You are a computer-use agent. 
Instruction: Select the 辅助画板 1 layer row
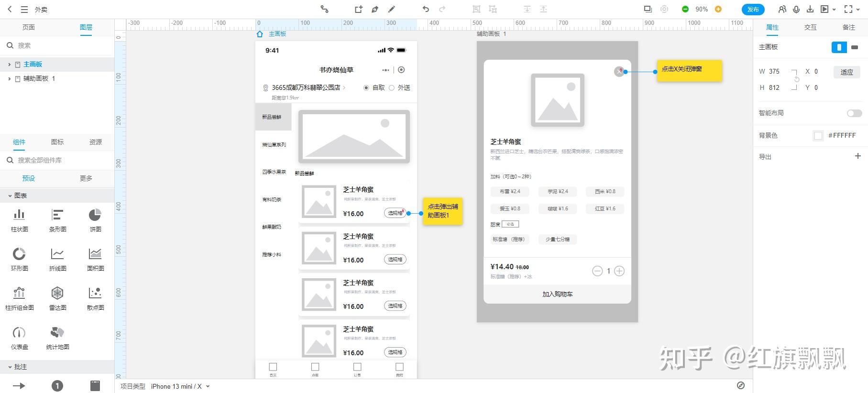tap(57, 78)
